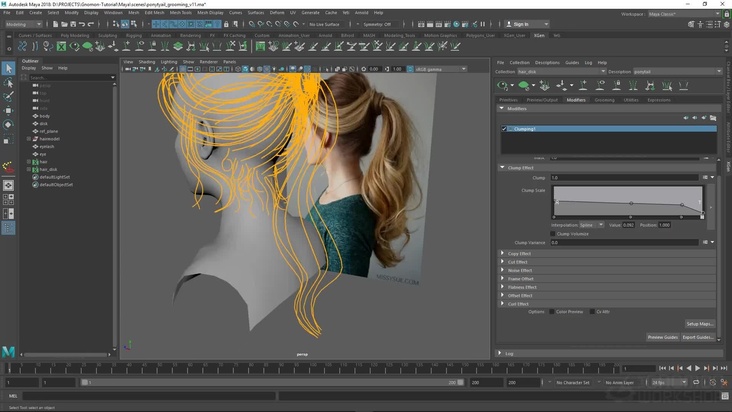This screenshot has height=412, width=732.
Task: Open the XGen shelf tab
Action: point(539,35)
